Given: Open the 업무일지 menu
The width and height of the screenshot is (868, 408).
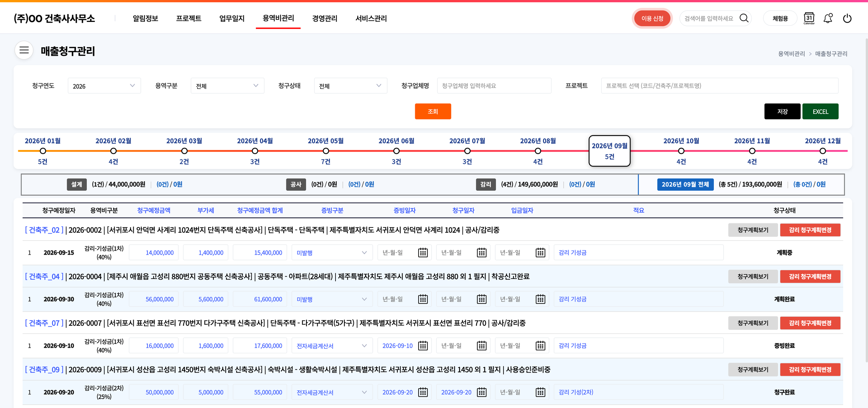Looking at the screenshot, I should pos(232,18).
